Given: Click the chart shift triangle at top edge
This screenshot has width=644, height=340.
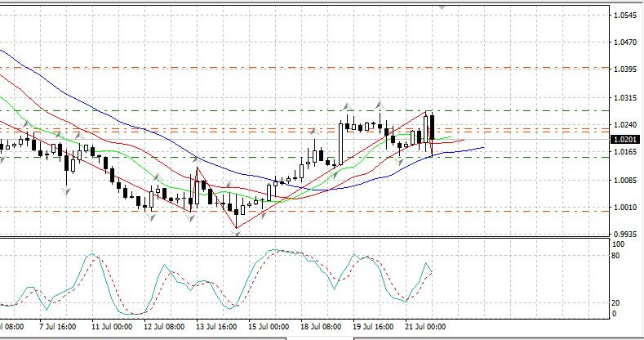Looking at the screenshot, I should tap(442, 5).
